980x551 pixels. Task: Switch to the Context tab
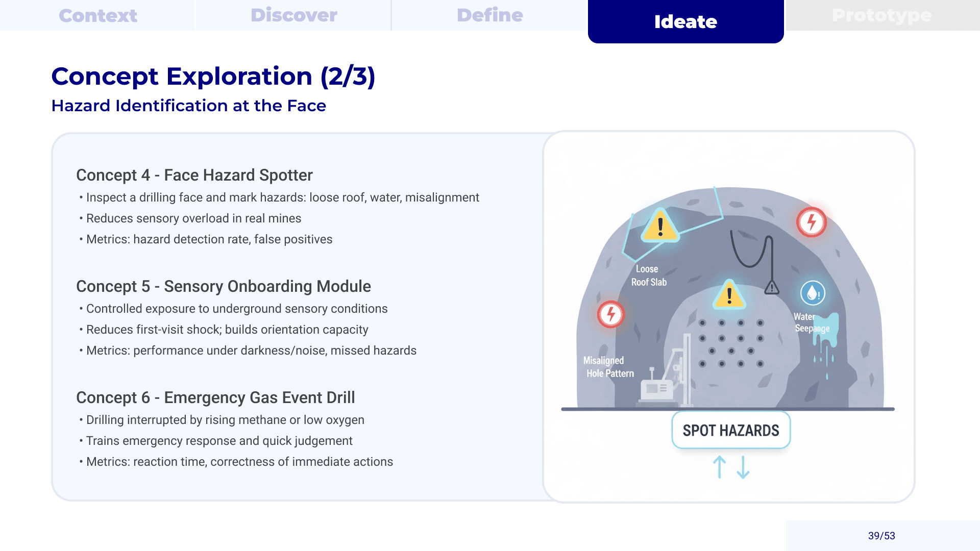click(98, 15)
